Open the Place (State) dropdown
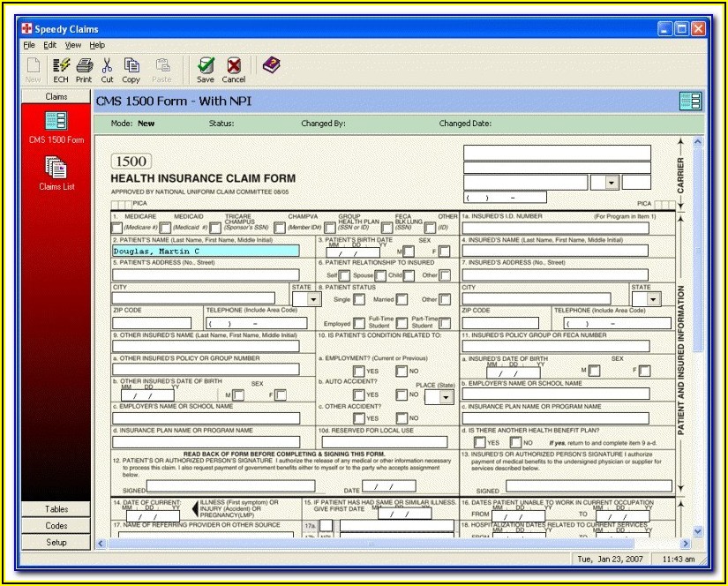Image resolution: width=728 pixels, height=586 pixels. tap(445, 396)
